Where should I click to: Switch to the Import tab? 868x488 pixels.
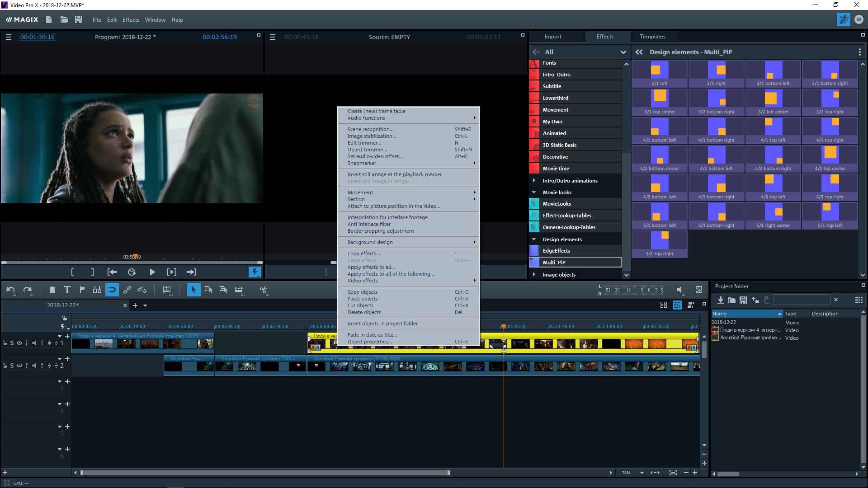553,37
